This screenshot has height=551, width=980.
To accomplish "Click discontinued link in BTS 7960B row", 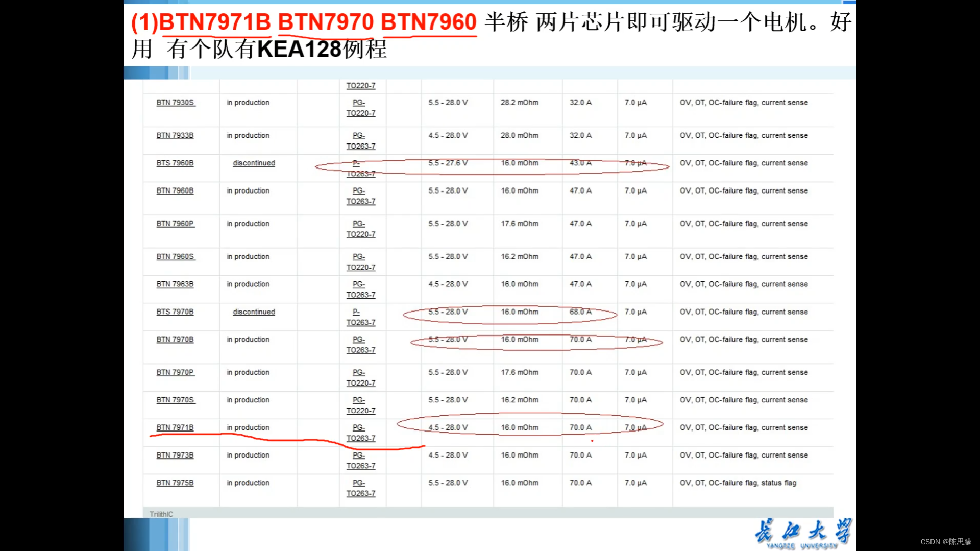I will pos(254,163).
